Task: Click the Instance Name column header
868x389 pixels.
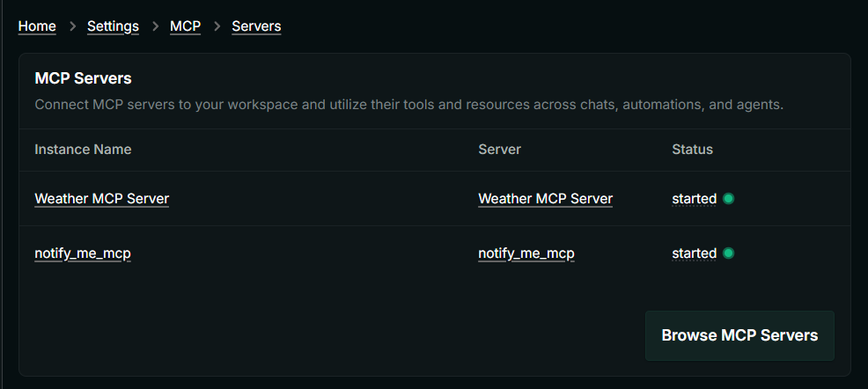Action: [83, 150]
